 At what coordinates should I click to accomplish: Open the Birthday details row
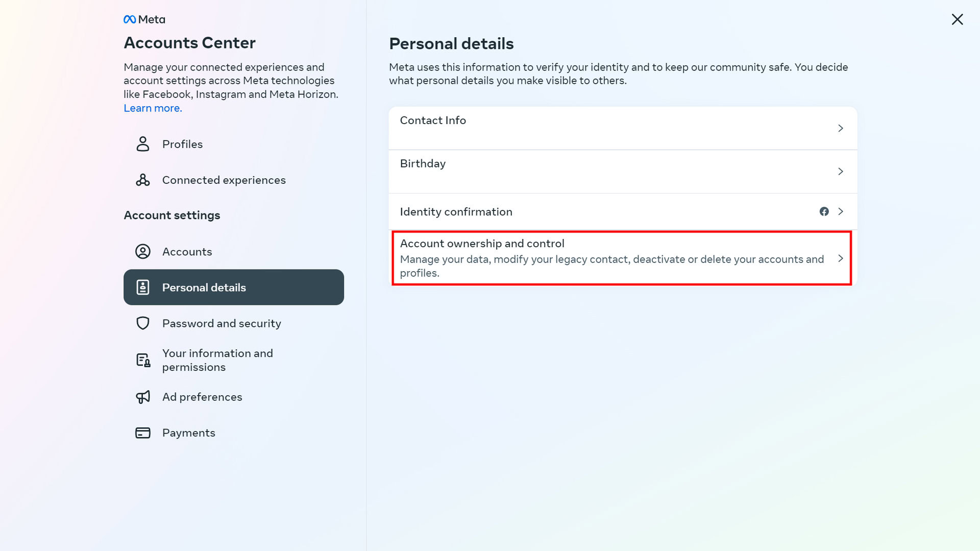(612, 171)
